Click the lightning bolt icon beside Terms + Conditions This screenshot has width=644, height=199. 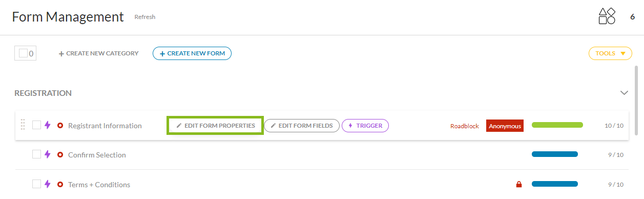(x=48, y=184)
